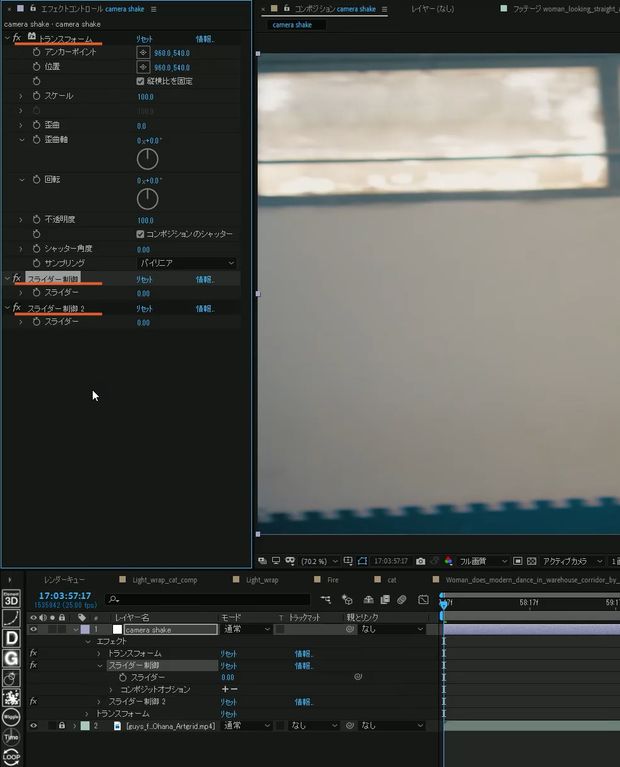Click the D script launcher icon

[11, 638]
